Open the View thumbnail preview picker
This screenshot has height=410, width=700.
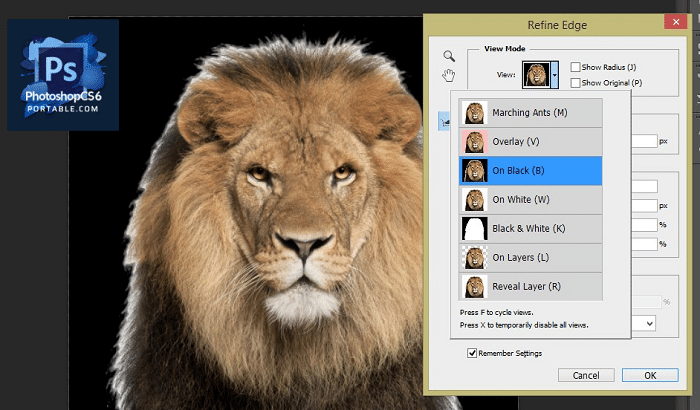(x=535, y=75)
